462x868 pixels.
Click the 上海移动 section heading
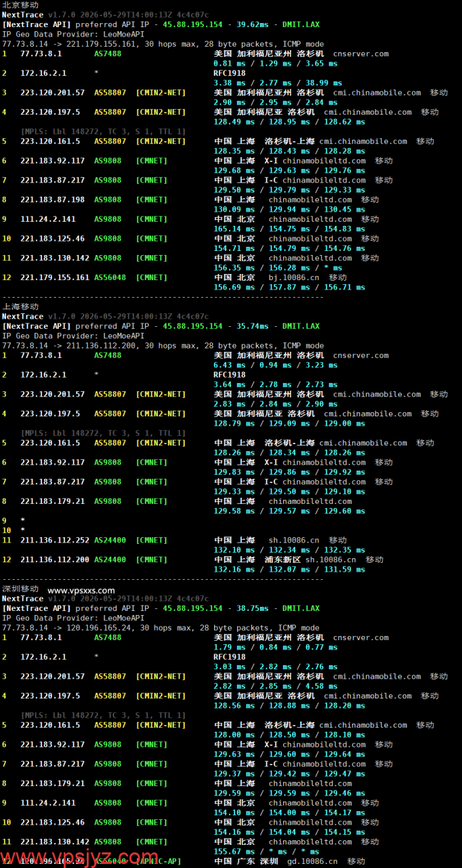[x=20, y=307]
